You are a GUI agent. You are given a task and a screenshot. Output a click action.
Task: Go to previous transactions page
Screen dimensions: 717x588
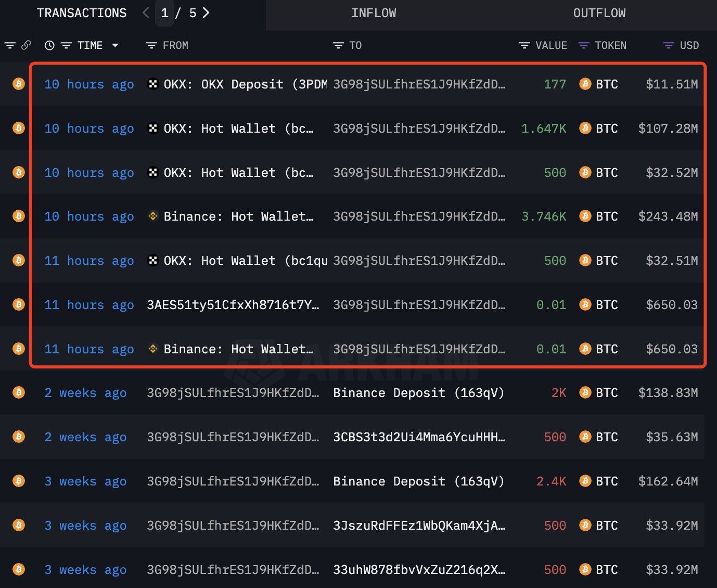pyautogui.click(x=146, y=13)
